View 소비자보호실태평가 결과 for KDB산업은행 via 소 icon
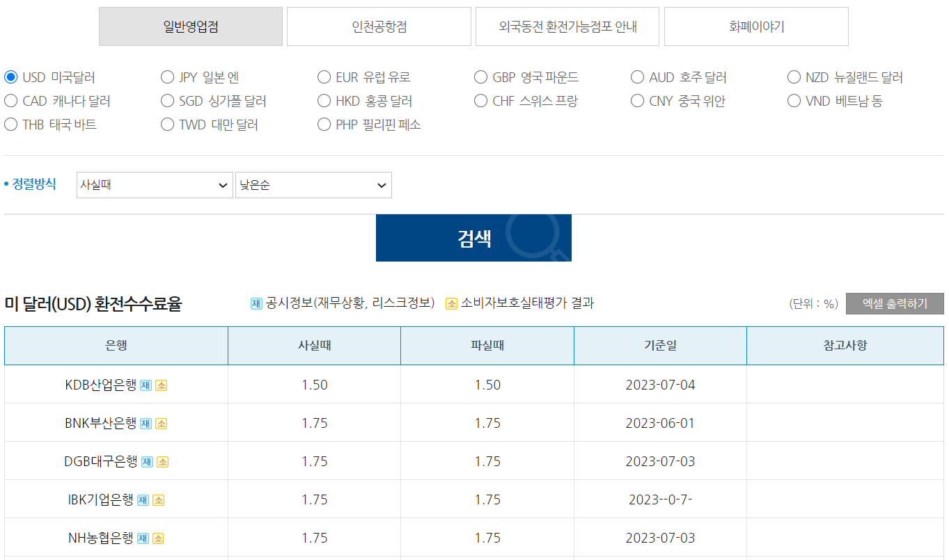This screenshot has height=560, width=949. pos(161,384)
